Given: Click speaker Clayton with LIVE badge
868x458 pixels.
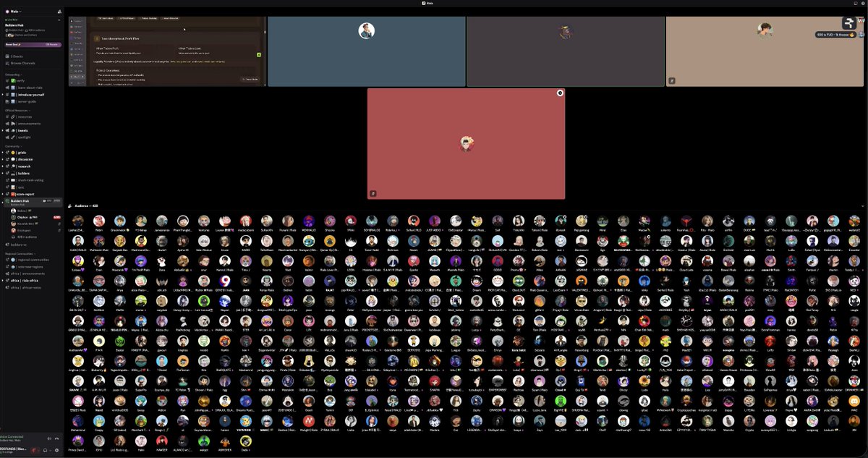Looking at the screenshot, I should coord(36,216).
